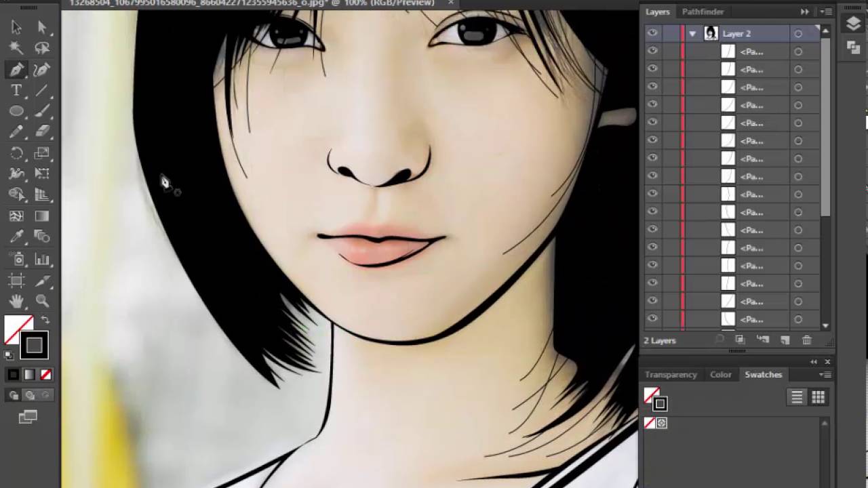Enable Draw Normal mode

point(14,395)
